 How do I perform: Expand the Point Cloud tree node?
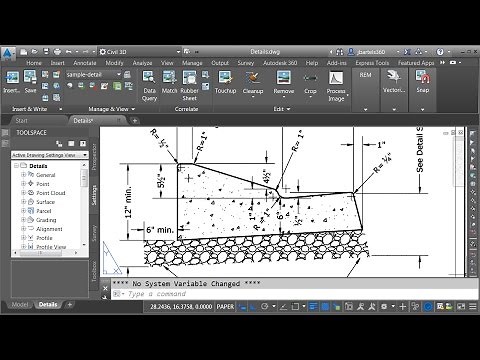tap(23, 192)
